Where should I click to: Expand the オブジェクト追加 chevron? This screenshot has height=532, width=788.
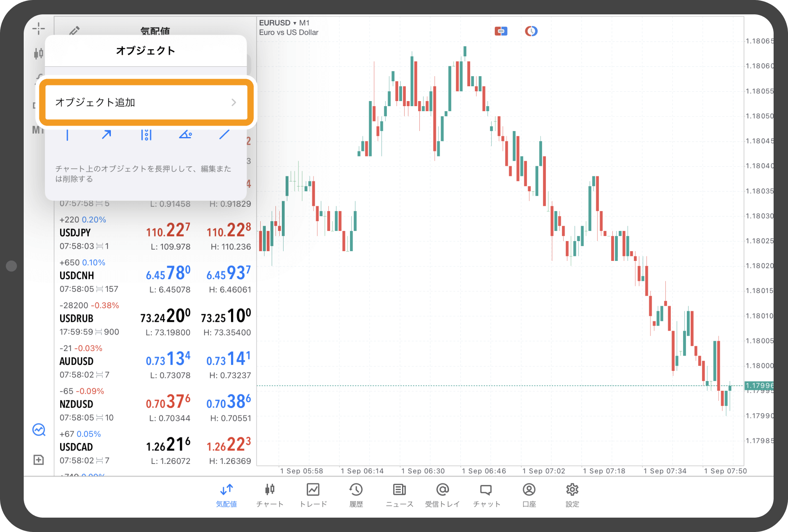pyautogui.click(x=234, y=103)
